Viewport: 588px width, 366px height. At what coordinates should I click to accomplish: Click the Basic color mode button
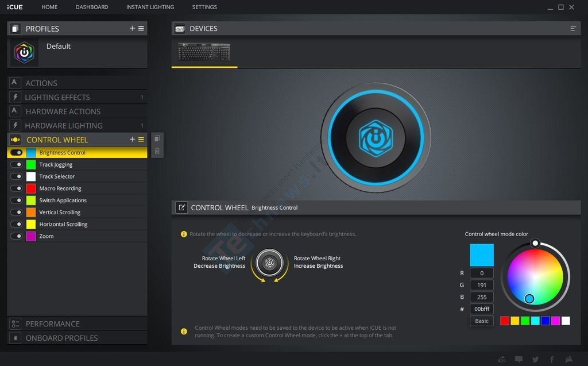pos(482,321)
